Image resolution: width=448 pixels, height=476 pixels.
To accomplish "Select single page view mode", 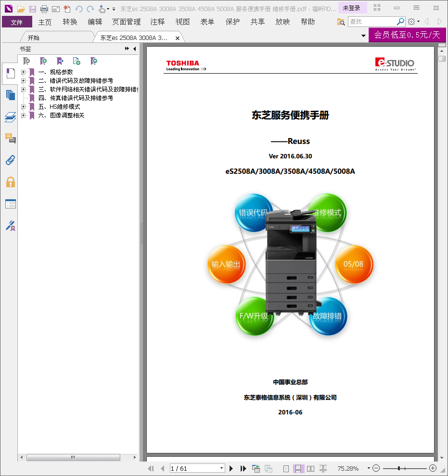I will (286, 469).
